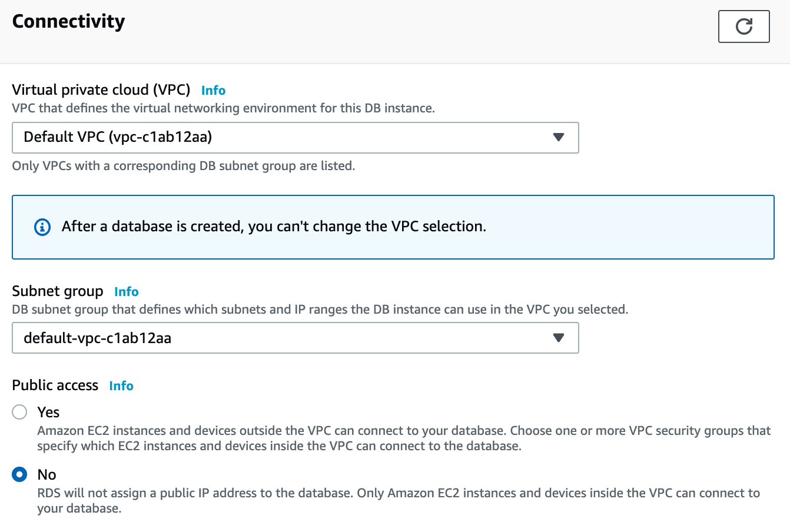
Task: Click the arrow on the Subnet group selector
Action: 559,338
